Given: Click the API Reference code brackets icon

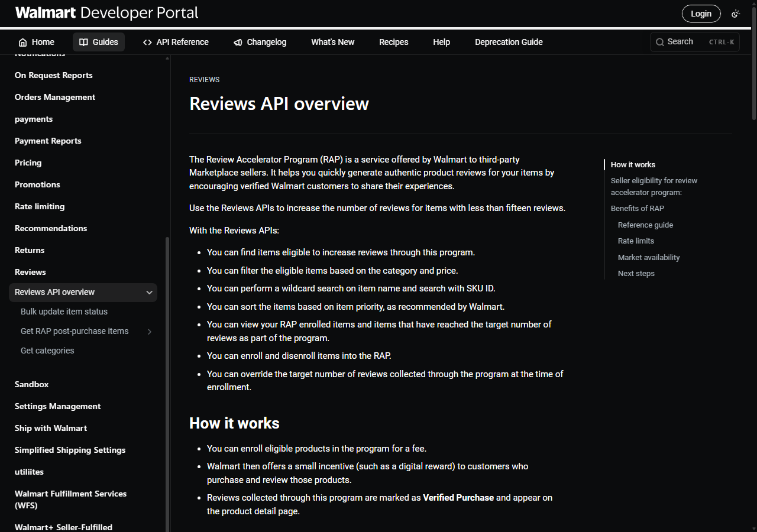Looking at the screenshot, I should click(148, 43).
